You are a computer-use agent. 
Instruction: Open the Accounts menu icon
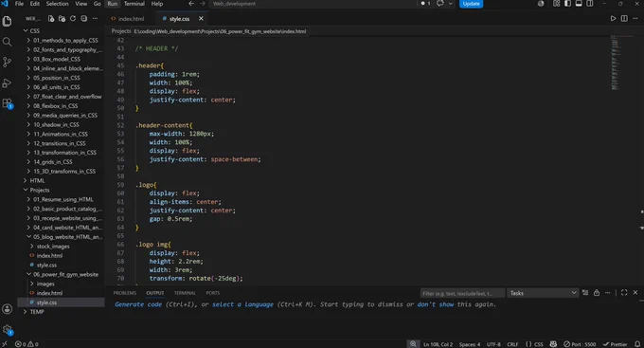[x=7, y=309]
